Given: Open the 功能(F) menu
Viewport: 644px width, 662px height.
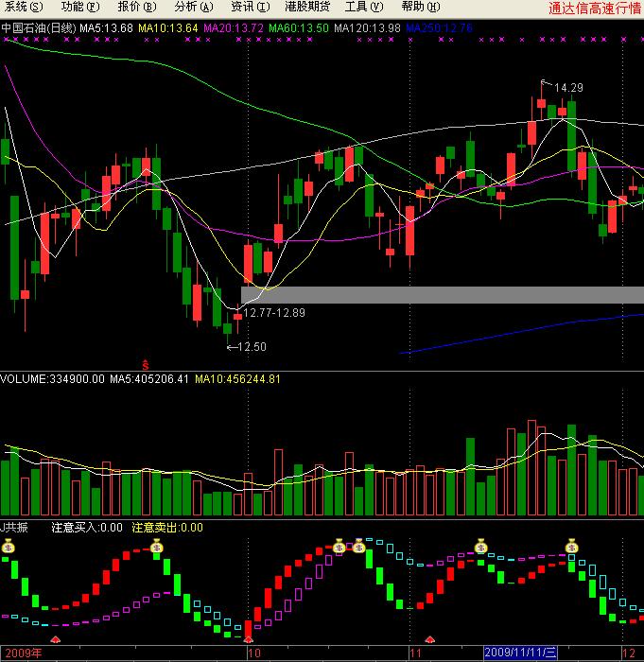Looking at the screenshot, I should (x=80, y=7).
